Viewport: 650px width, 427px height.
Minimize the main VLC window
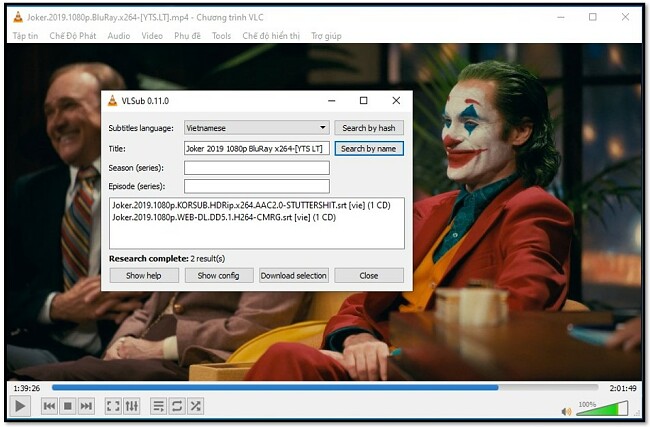[561, 17]
